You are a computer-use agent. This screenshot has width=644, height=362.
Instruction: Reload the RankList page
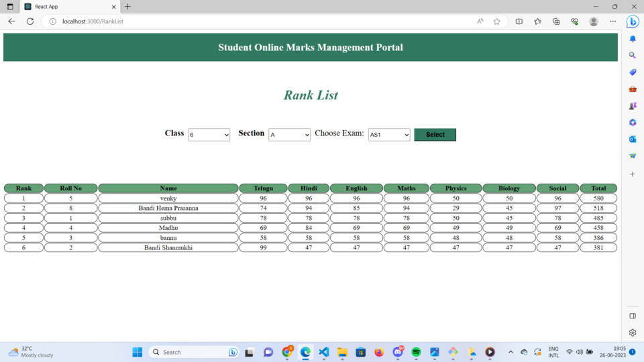[30, 21]
